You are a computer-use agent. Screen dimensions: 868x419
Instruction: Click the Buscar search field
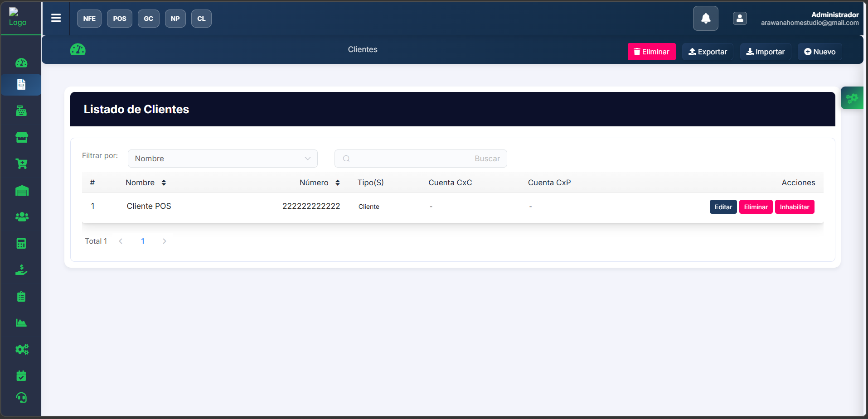(x=420, y=159)
